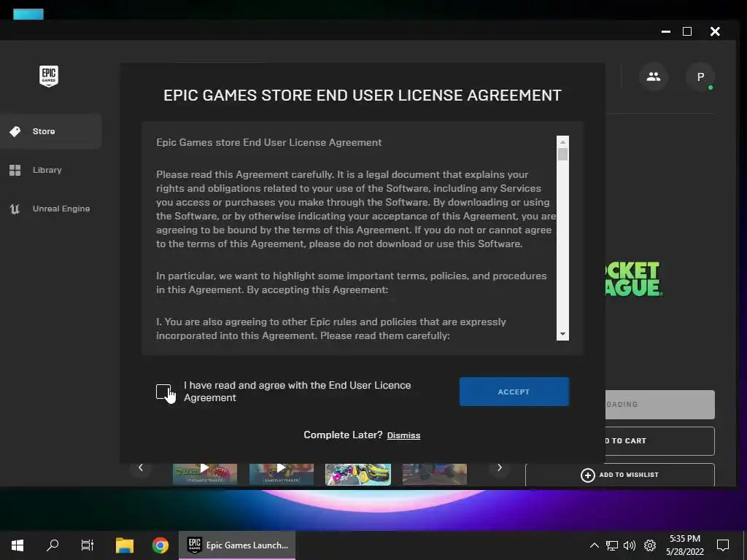
Task: Go to previous media in carousel
Action: coord(141,467)
